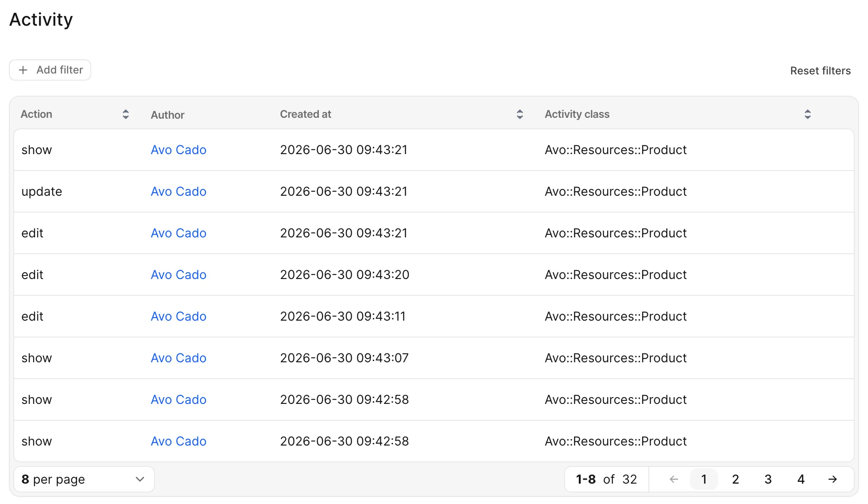The height and width of the screenshot is (504, 868).
Task: Open Avo Cado link at 09:43:07 row
Action: [x=178, y=358]
